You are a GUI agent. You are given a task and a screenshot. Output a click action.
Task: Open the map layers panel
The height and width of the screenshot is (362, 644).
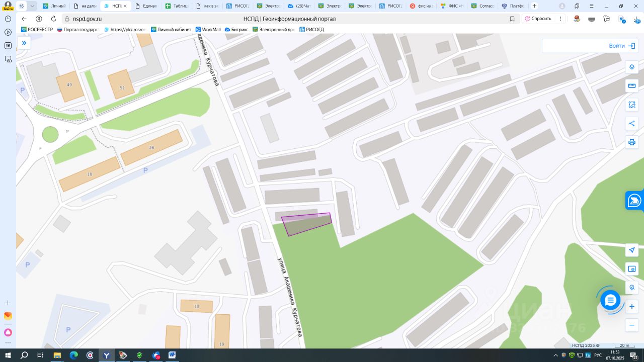click(632, 67)
